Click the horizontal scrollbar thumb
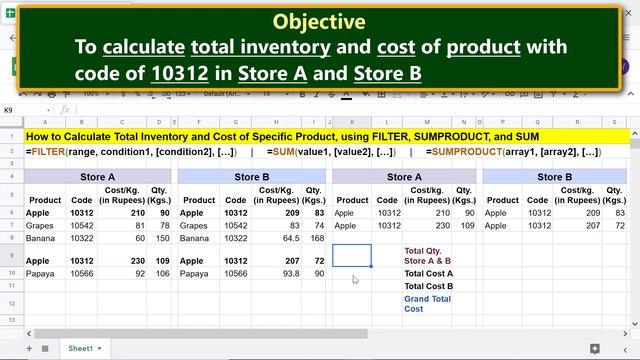Image resolution: width=640 pixels, height=360 pixels. (201, 334)
